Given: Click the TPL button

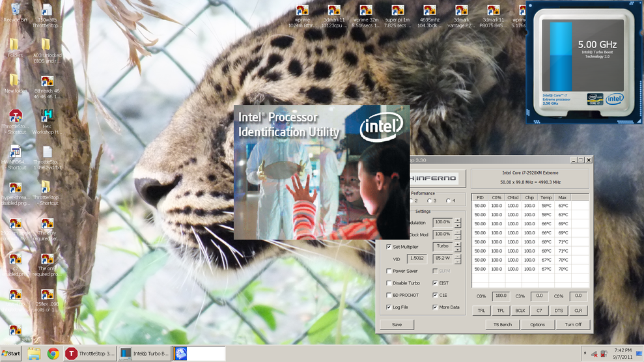Looking at the screenshot, I should pos(500,311).
